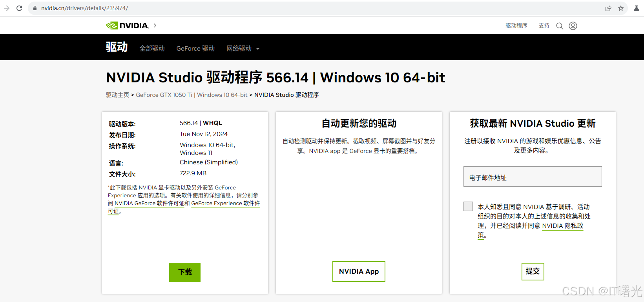The width and height of the screenshot is (644, 302).
Task: Click the chevron next to NVIDIA logo
Action: [155, 25]
